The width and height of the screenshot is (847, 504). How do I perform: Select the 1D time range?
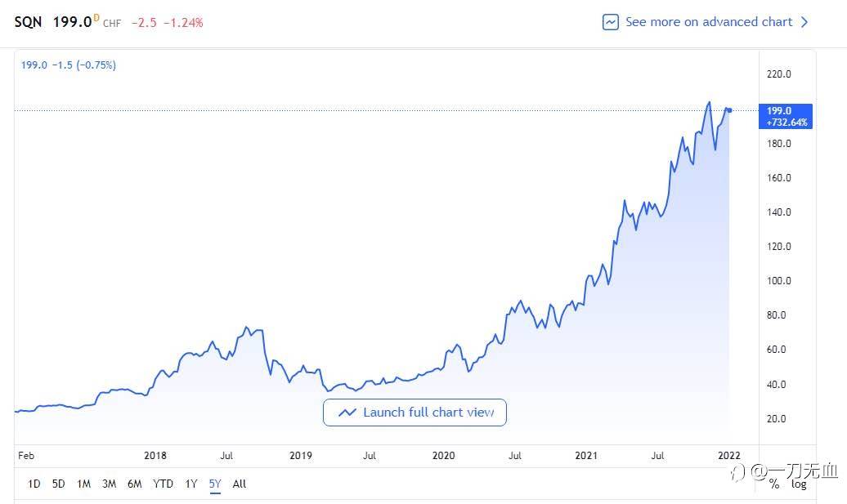pos(34,484)
